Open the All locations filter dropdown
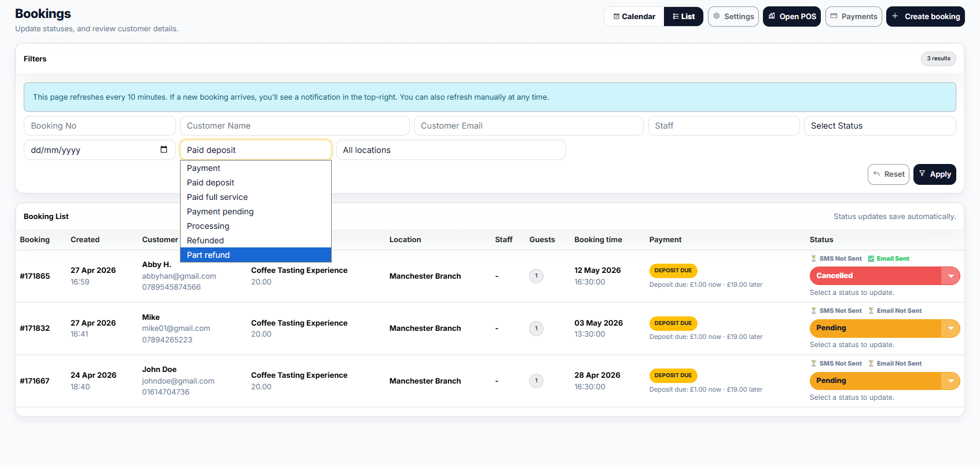The width and height of the screenshot is (980, 467). click(450, 150)
